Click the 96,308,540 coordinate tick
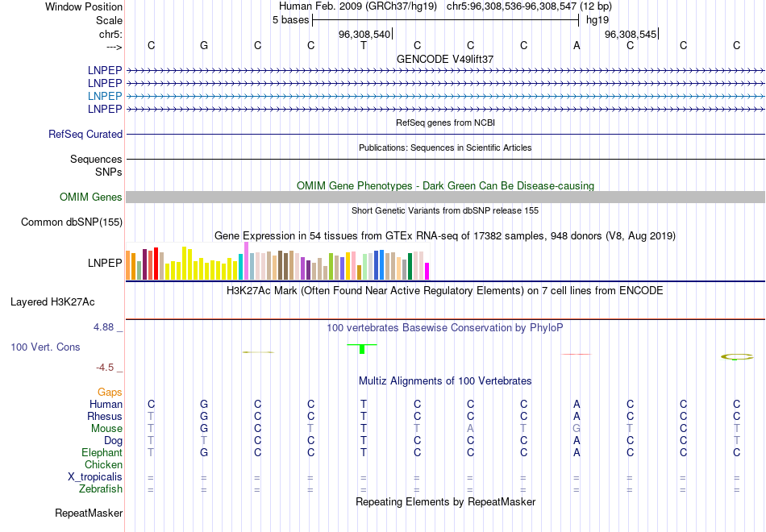The image size is (766, 532). click(x=364, y=34)
